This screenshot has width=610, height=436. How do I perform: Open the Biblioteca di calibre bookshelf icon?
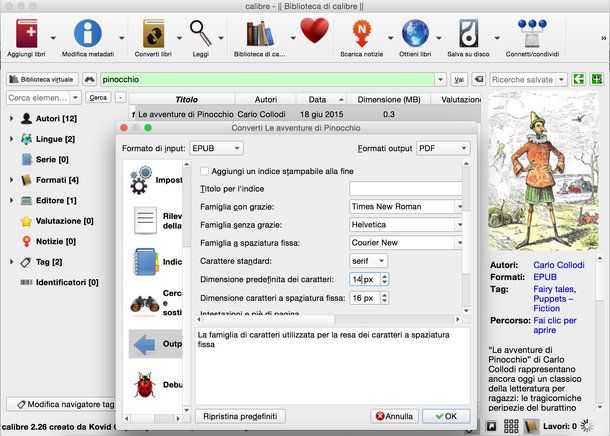coord(260,34)
